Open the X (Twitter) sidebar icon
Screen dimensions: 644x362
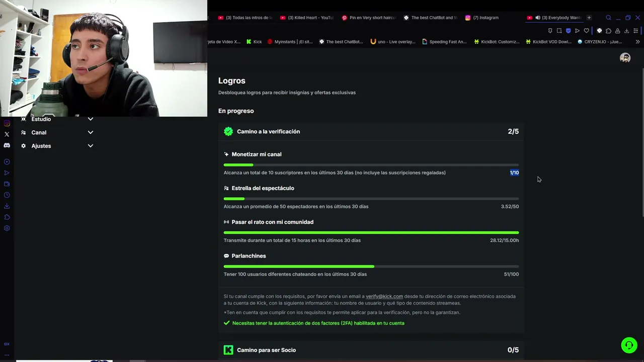7,134
